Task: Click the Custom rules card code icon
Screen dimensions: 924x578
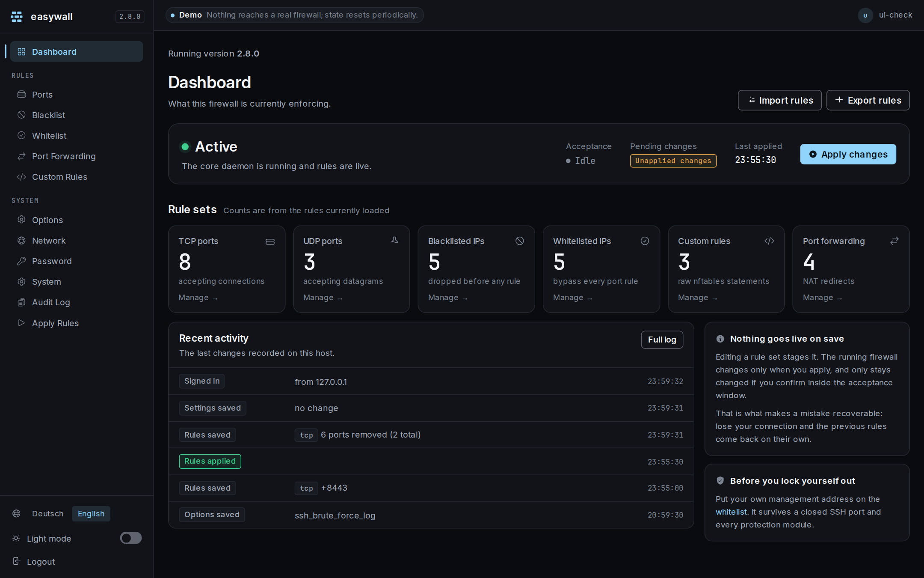Action: [x=769, y=241]
